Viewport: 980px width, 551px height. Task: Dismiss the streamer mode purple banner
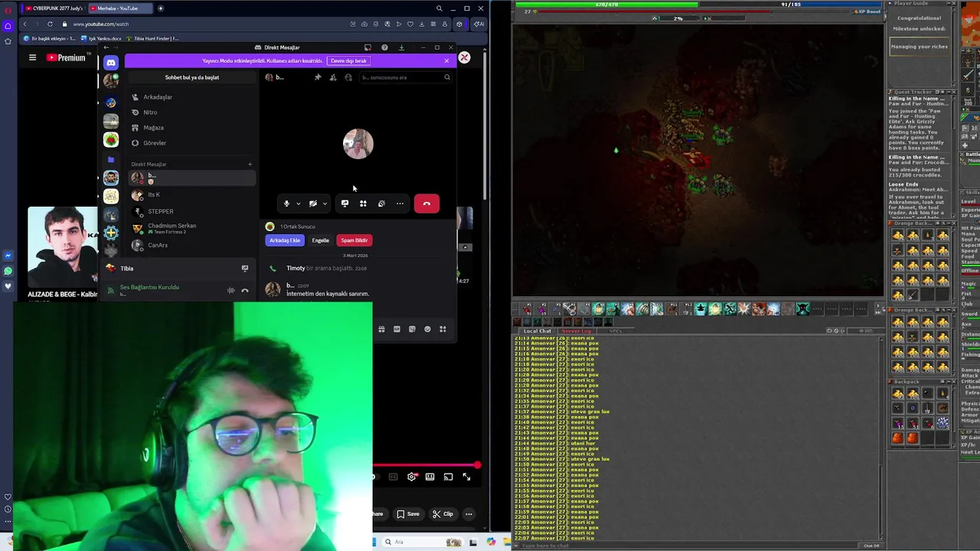[446, 60]
